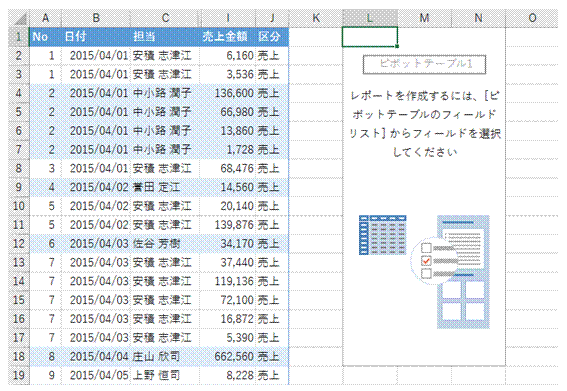The width and height of the screenshot is (567, 391).
Task: Select column J header
Action: point(272,18)
